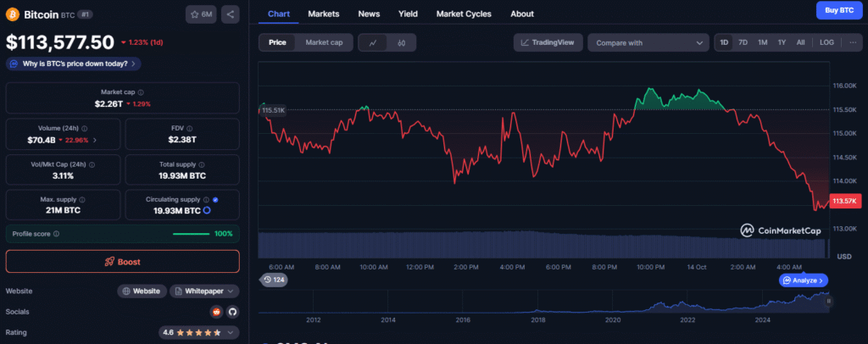Click the verified circulating supply badge

coord(215,200)
